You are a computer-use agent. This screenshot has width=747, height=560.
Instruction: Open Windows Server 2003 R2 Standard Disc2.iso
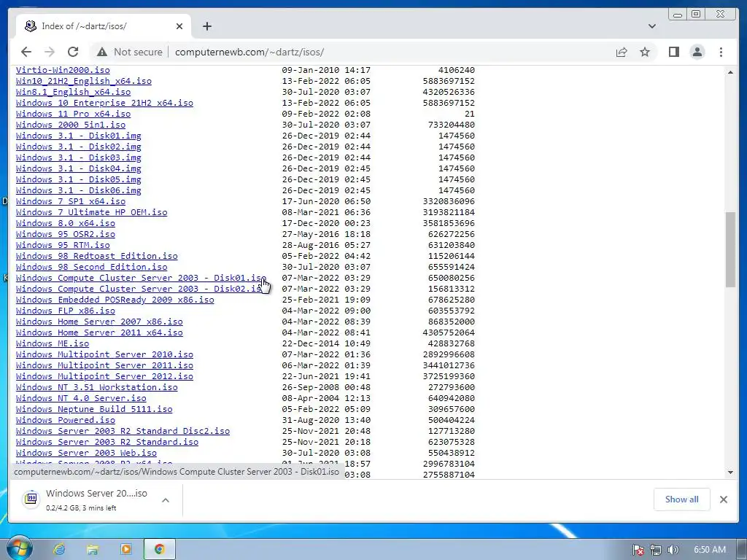[123, 432]
